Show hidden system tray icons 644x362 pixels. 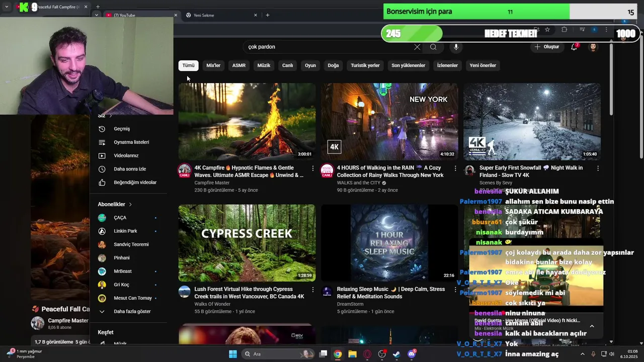point(583,354)
